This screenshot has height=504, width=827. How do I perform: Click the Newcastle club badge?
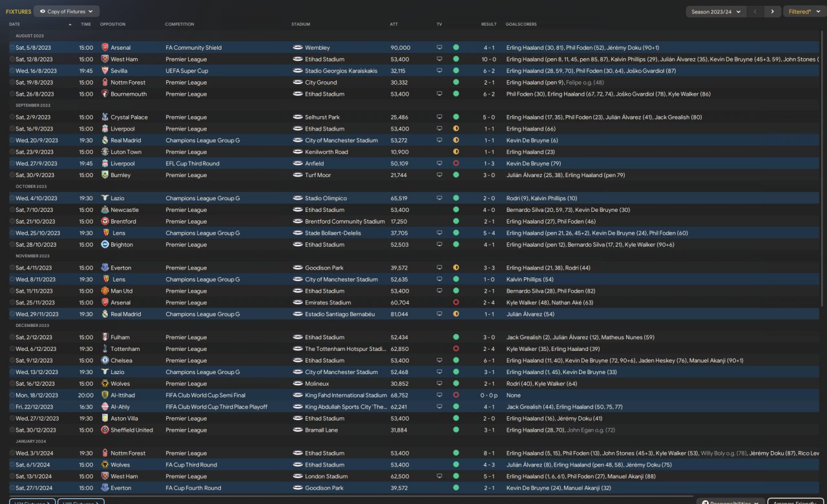pos(105,210)
